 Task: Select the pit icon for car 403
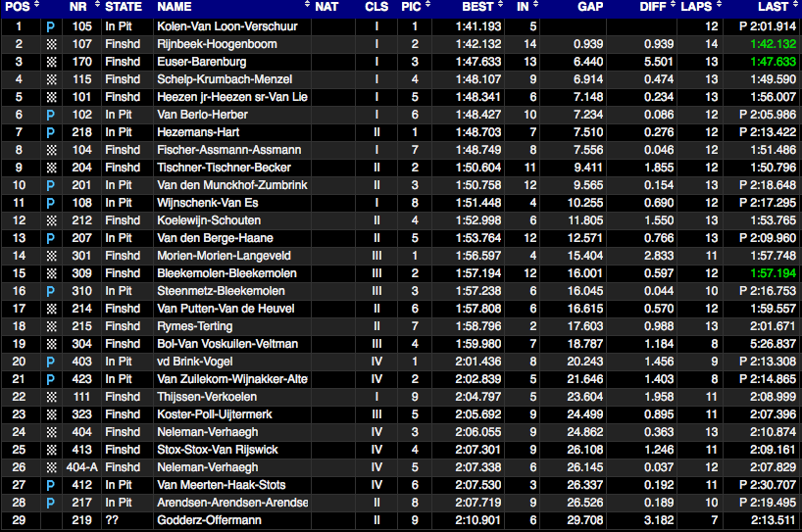click(50, 362)
